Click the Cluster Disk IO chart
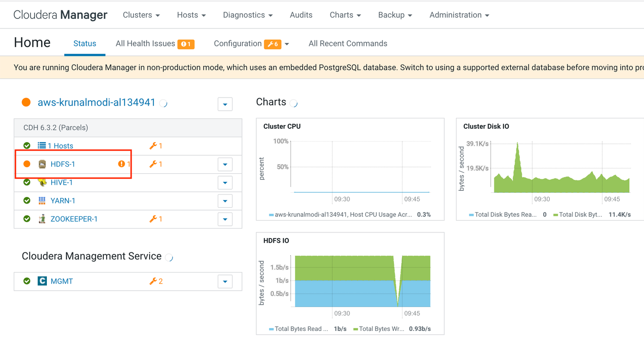This screenshot has height=347, width=644. point(550,169)
